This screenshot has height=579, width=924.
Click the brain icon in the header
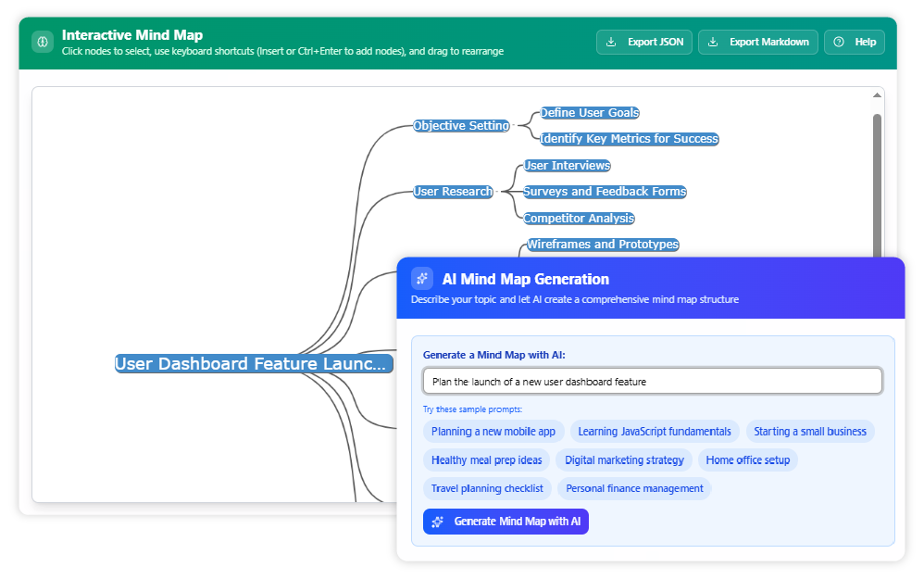(x=43, y=42)
